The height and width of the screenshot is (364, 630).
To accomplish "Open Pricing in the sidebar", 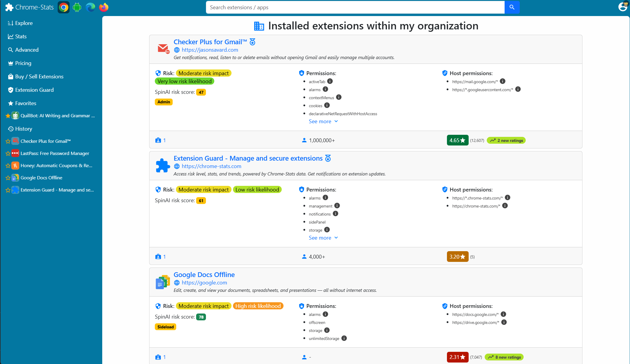I will click(20, 63).
